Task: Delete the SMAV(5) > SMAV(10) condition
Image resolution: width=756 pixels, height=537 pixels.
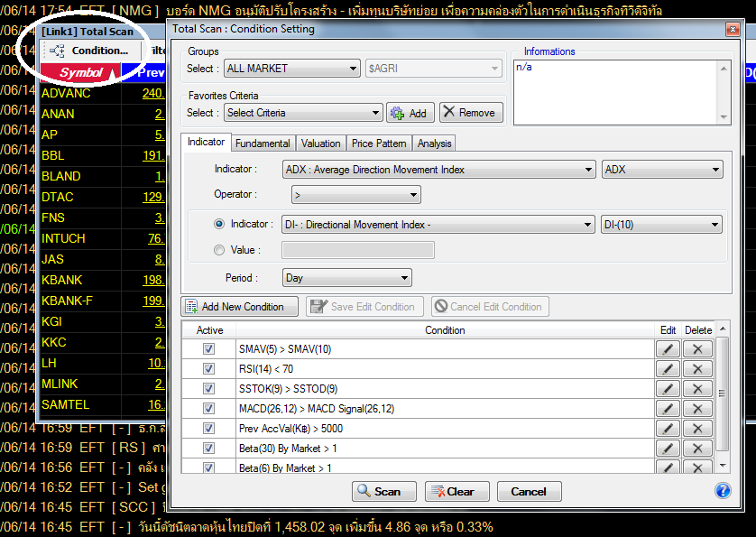Action: (x=697, y=349)
